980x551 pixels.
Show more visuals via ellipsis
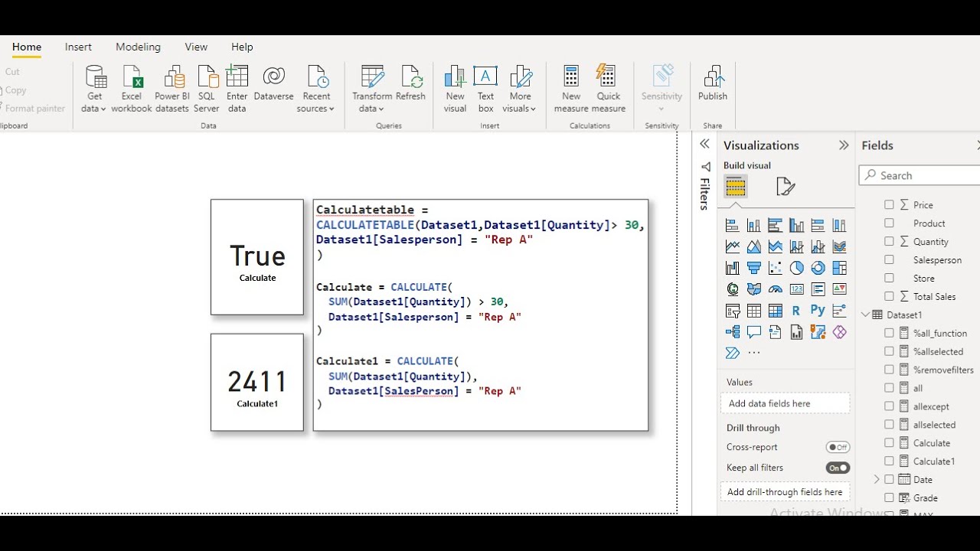pos(754,353)
